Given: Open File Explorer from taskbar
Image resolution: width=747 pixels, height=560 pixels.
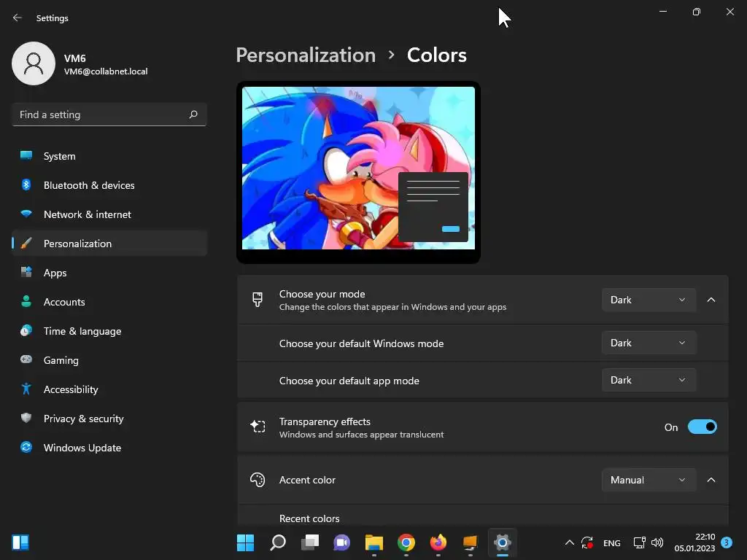Looking at the screenshot, I should (x=374, y=542).
